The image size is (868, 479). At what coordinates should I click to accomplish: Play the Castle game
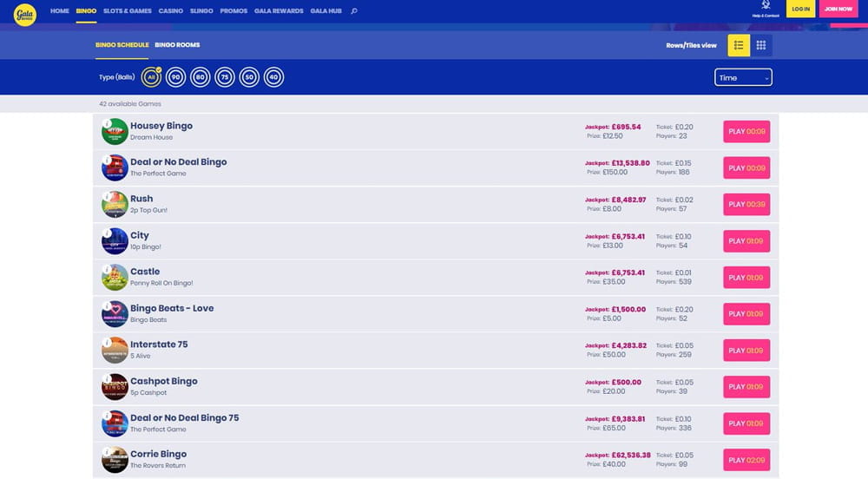point(746,278)
